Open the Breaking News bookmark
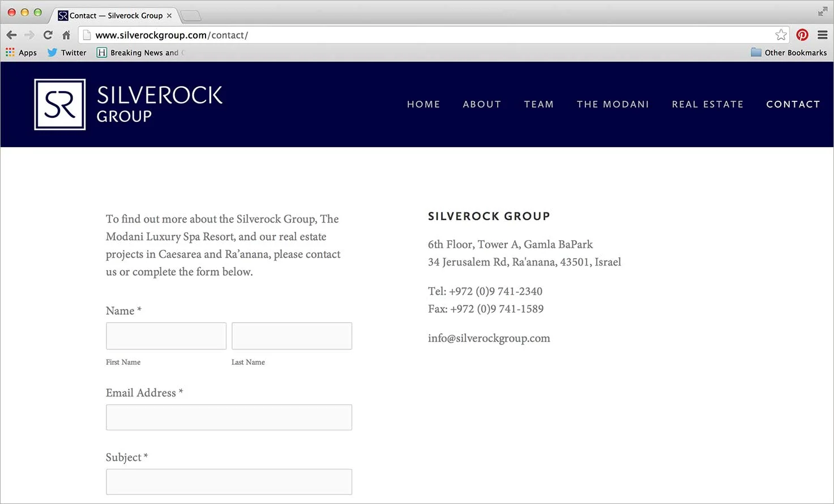Screen dimensions: 834x504 [140, 53]
